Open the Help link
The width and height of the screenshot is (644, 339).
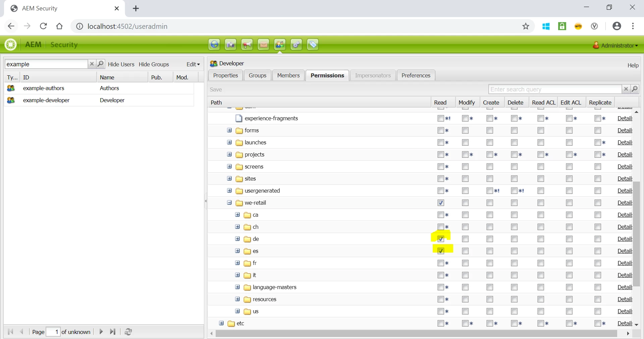(x=633, y=66)
